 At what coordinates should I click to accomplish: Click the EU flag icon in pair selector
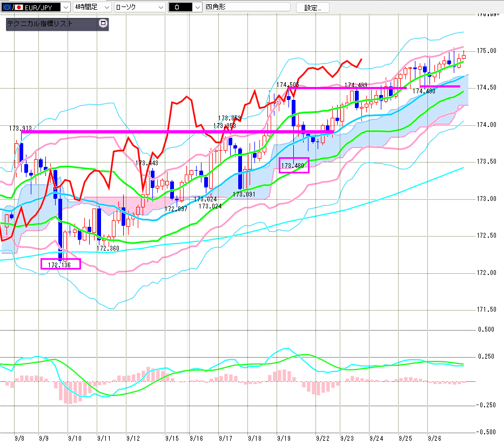(6, 7)
